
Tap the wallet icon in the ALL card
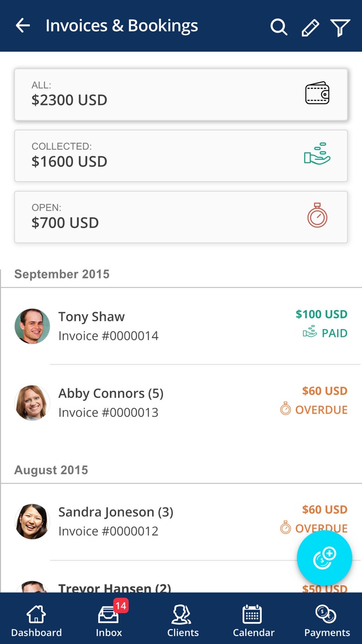pyautogui.click(x=317, y=93)
